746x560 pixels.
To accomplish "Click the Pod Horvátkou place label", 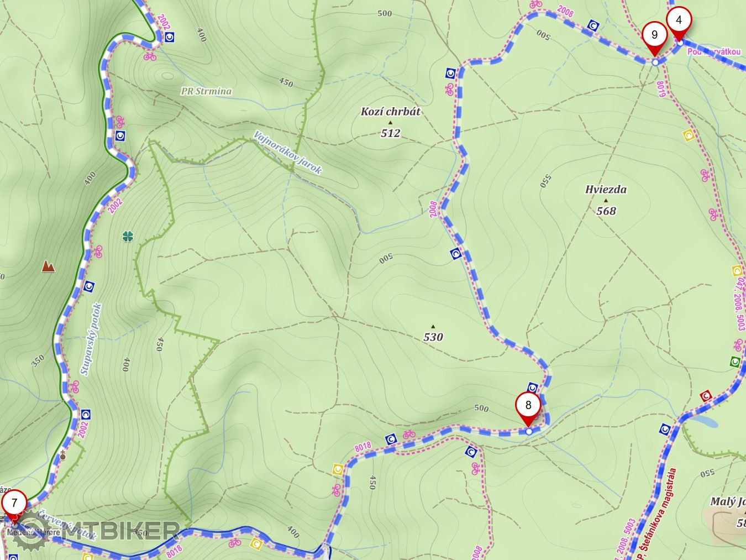I will point(714,51).
